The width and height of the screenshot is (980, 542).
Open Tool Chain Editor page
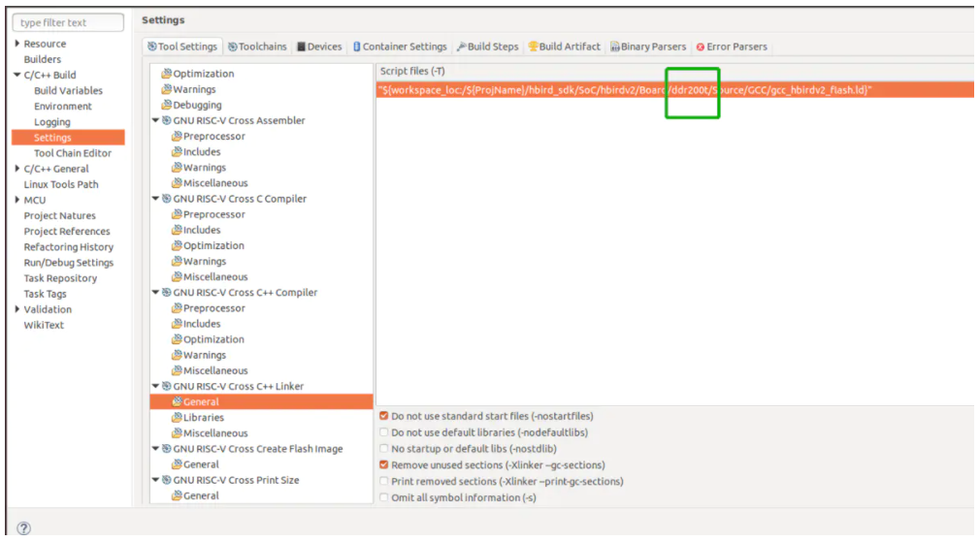coord(72,153)
